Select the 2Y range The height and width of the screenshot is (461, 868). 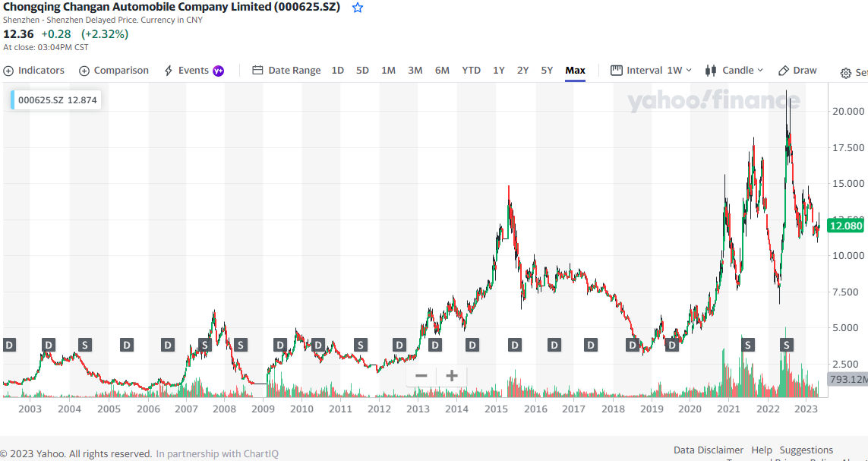coord(523,71)
